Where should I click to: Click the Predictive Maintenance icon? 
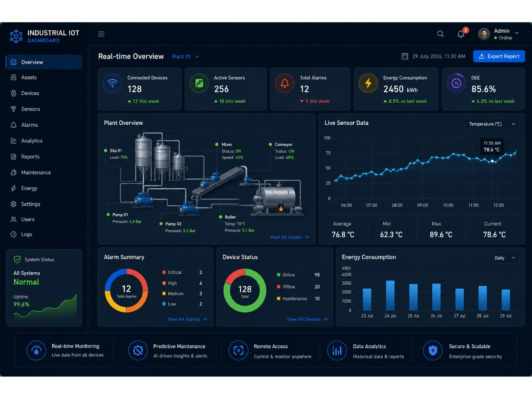pyautogui.click(x=138, y=350)
